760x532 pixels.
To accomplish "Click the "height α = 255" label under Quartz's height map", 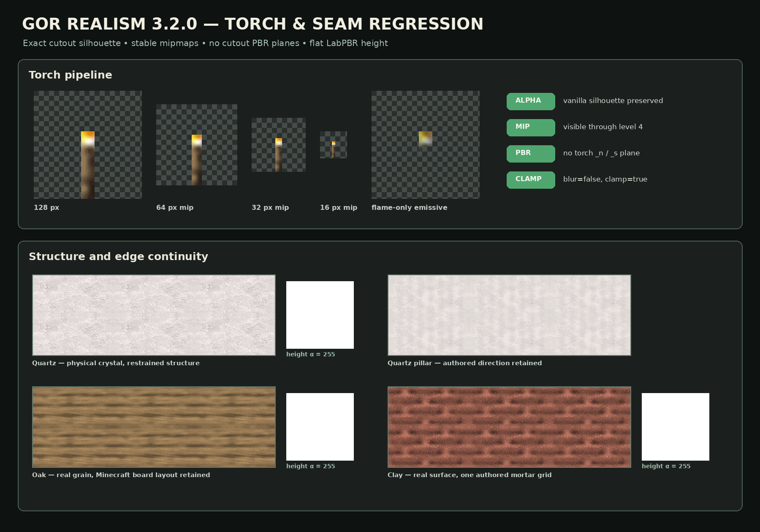I will pyautogui.click(x=310, y=354).
